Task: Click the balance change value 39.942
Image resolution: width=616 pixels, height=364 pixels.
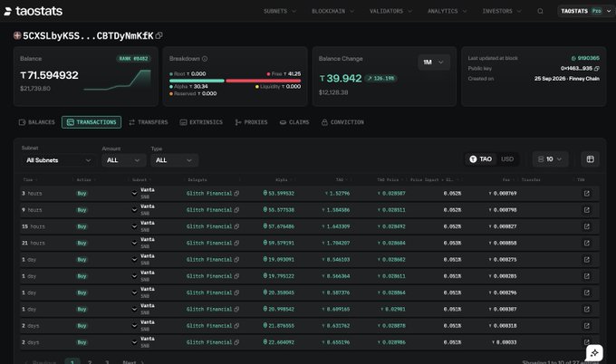Action: (341, 78)
